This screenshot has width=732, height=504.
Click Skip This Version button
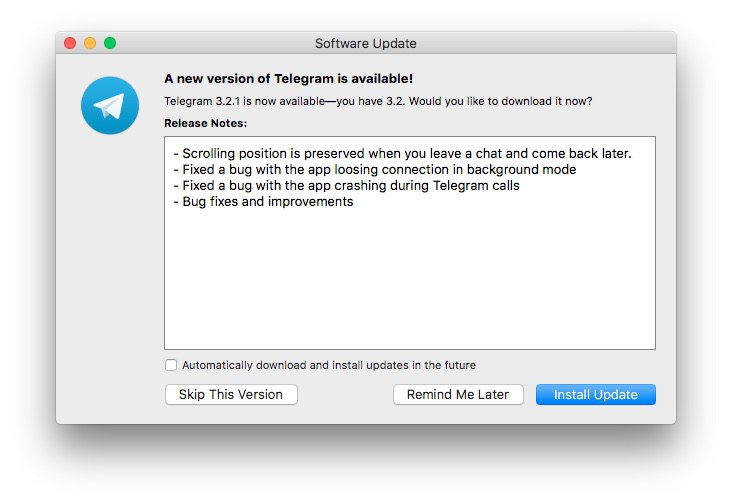[231, 394]
